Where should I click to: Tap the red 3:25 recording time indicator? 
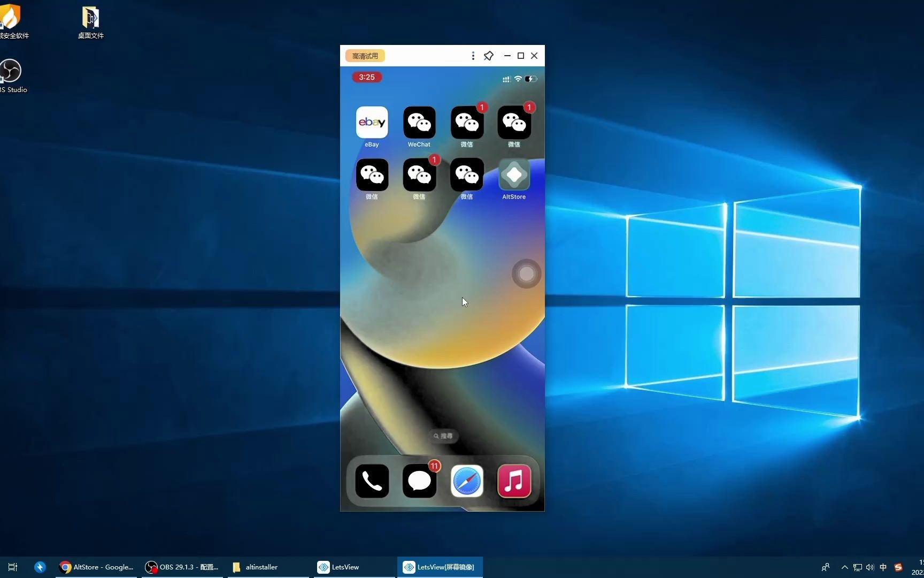point(367,77)
